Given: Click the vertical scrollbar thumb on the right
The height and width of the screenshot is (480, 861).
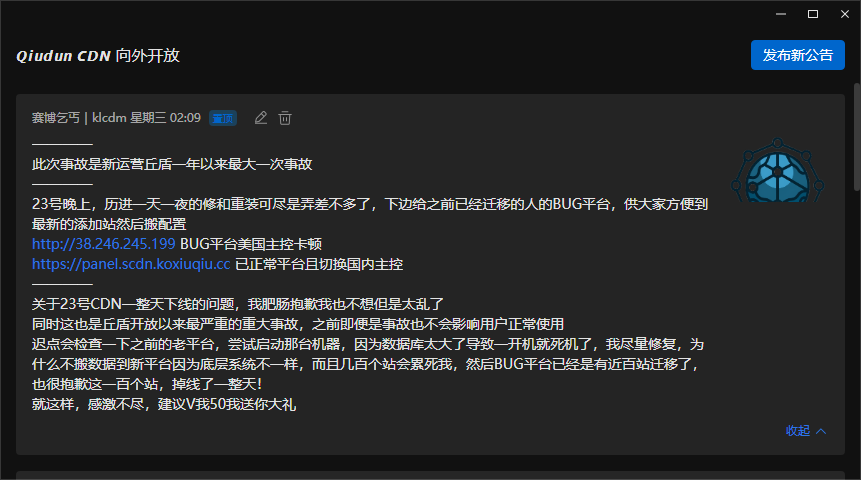Looking at the screenshot, I should click(854, 140).
